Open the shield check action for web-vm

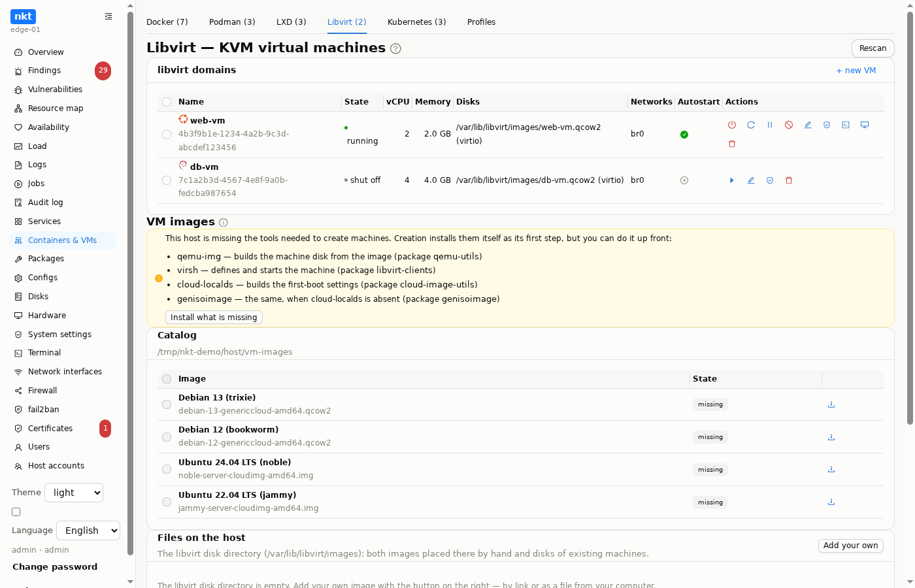(x=827, y=125)
